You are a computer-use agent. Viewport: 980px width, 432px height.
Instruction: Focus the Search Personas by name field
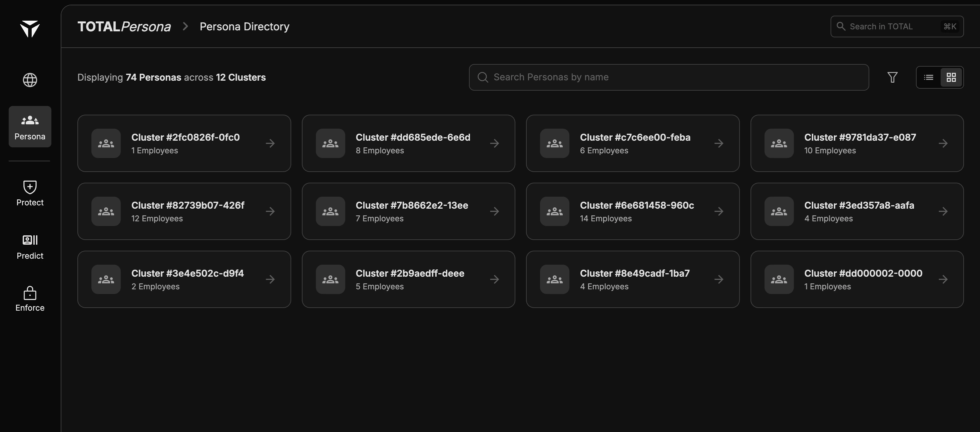click(x=668, y=78)
